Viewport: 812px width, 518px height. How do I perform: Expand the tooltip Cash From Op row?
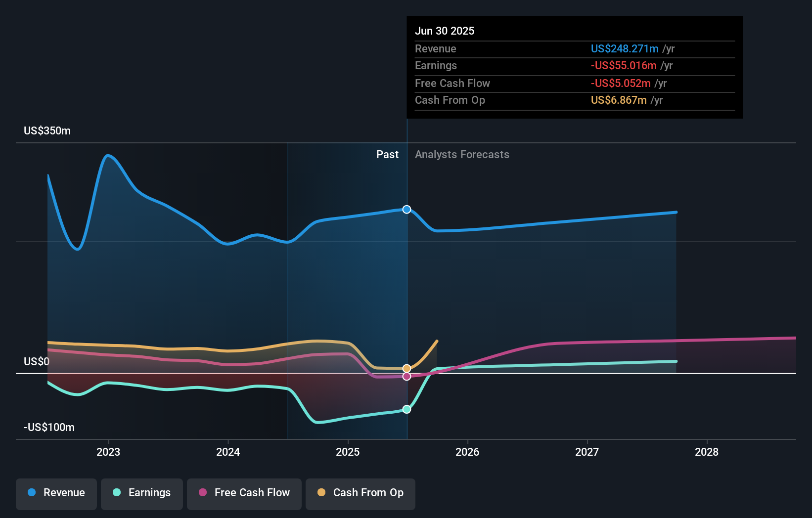pos(574,100)
